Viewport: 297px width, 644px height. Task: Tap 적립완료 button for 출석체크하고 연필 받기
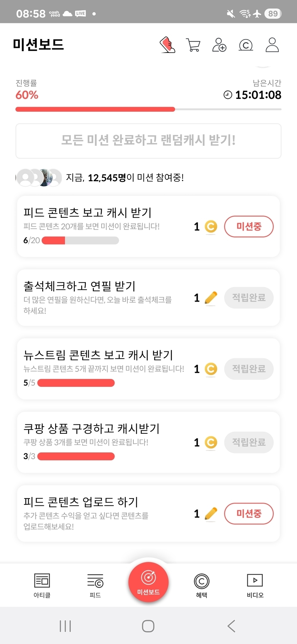pyautogui.click(x=249, y=298)
